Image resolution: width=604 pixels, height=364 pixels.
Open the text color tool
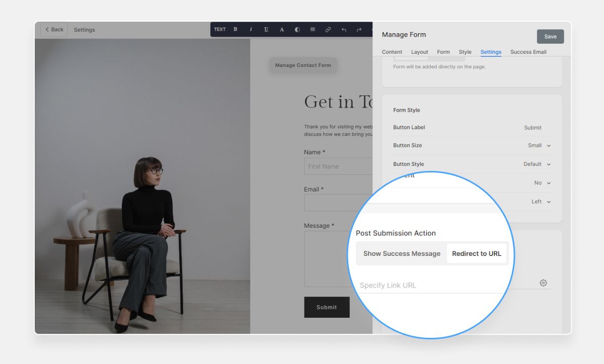(281, 29)
